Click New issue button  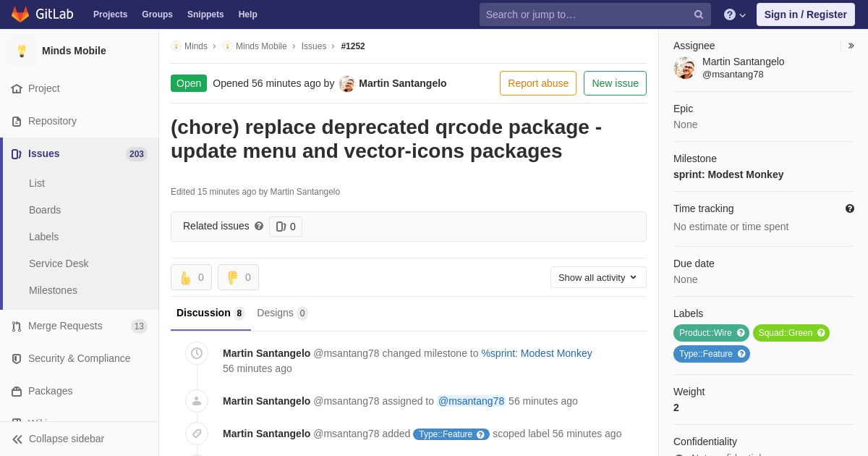coord(615,83)
